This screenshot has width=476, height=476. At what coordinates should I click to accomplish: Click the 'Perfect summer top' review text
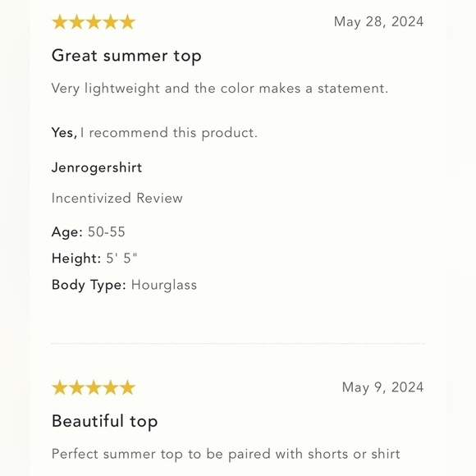point(226,455)
